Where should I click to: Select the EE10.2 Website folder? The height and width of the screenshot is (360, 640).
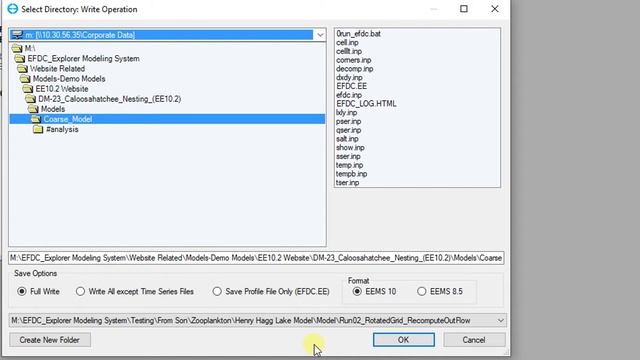pyautogui.click(x=62, y=89)
